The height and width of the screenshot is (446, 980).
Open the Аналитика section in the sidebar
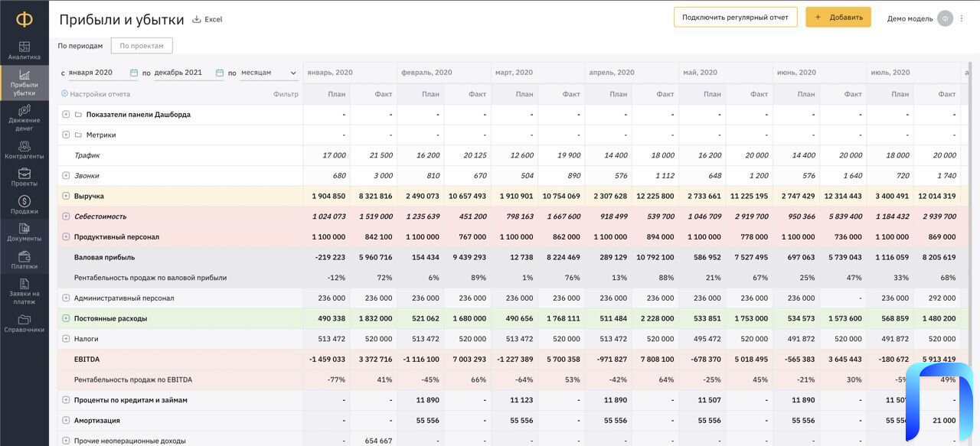pyautogui.click(x=24, y=51)
